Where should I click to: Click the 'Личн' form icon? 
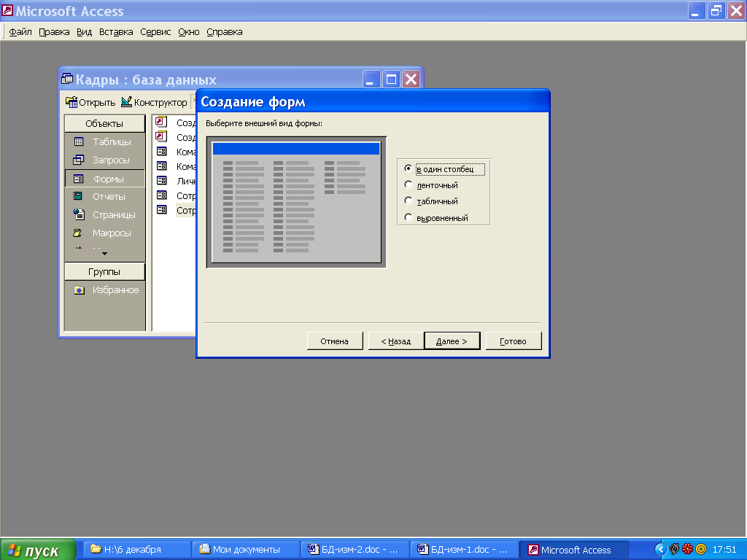tap(162, 181)
